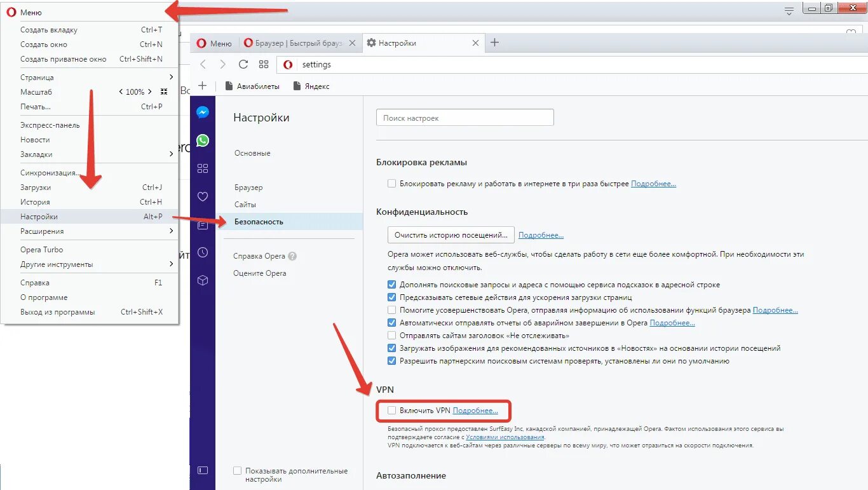Enable Блокировать рекламу checkbox

pos(391,184)
